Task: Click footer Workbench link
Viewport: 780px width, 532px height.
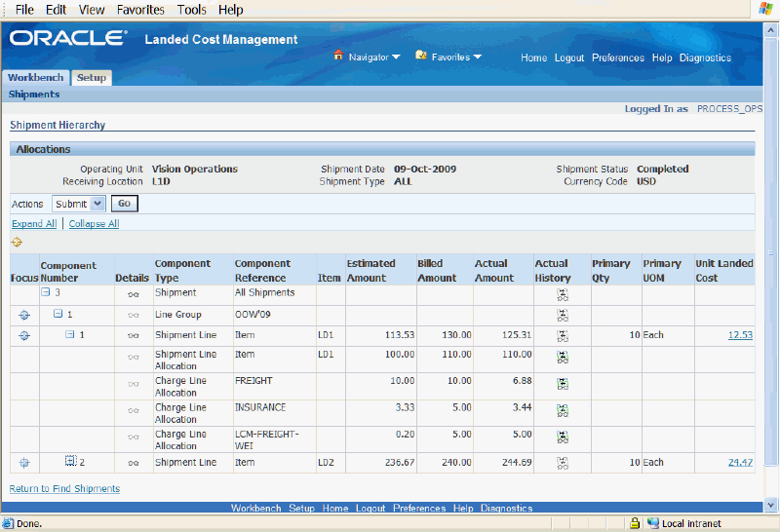Action: [x=255, y=509]
